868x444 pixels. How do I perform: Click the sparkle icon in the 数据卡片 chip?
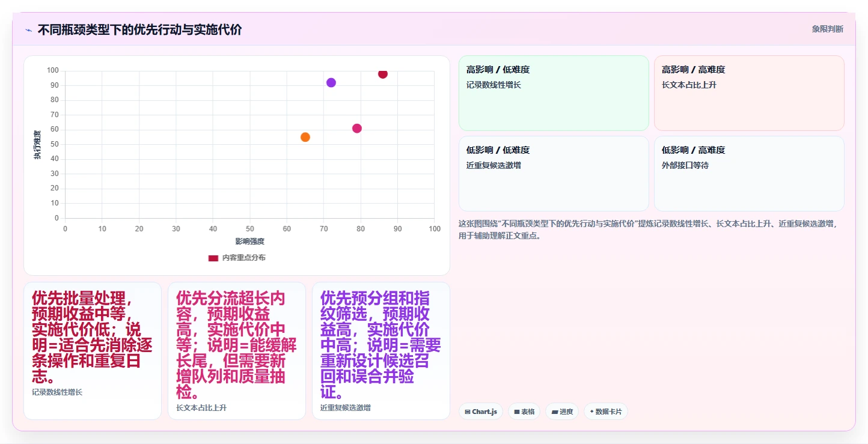[x=591, y=412]
